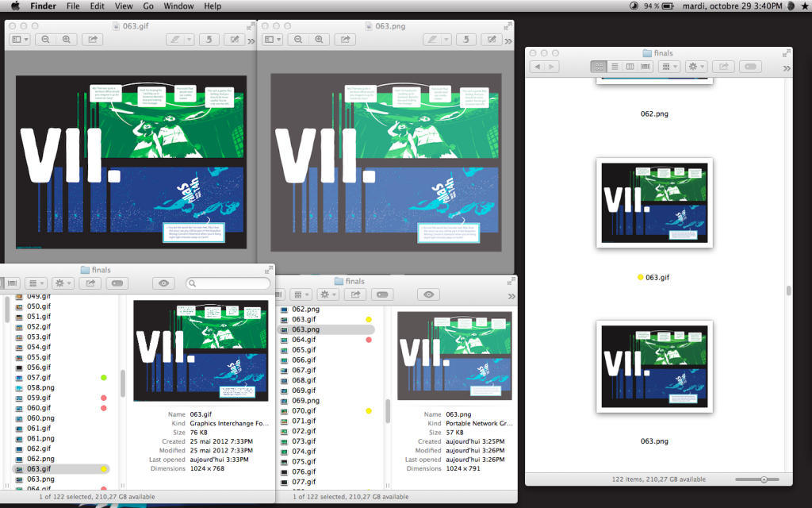
Task: Open the Finder Go menu
Action: point(147,6)
